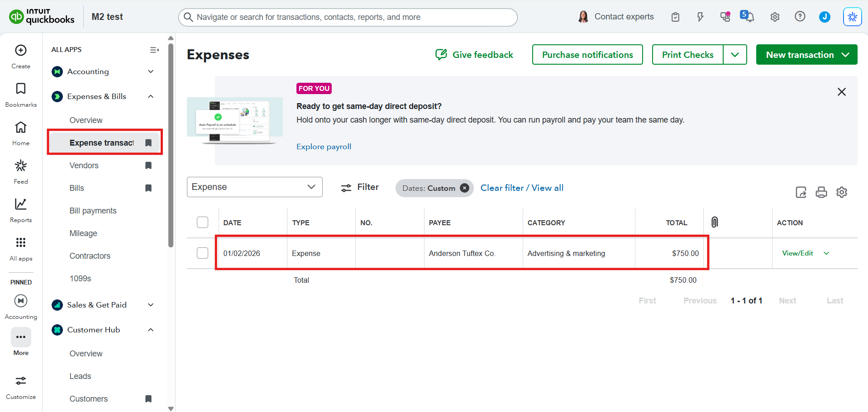868x412 pixels.
Task: Open the Settings gear in the header
Action: (775, 17)
